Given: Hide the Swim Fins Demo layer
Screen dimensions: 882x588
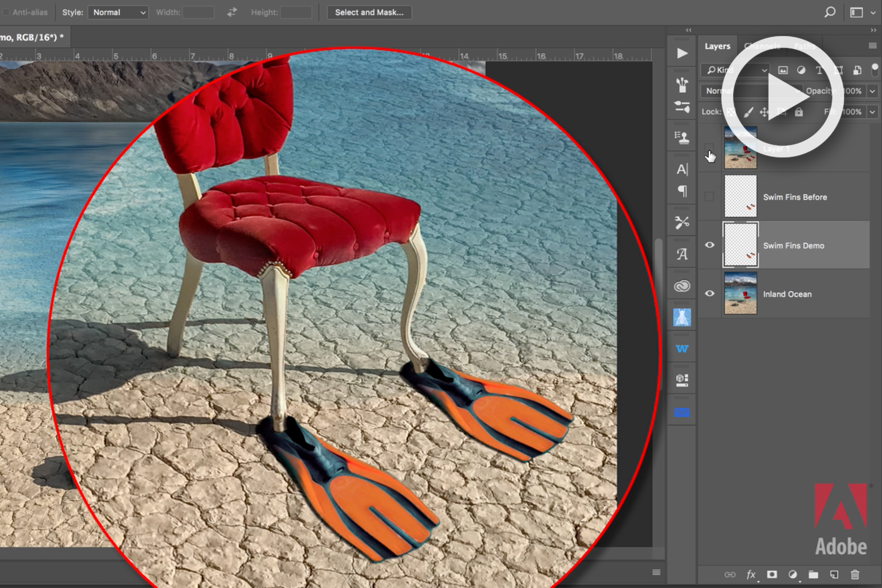Looking at the screenshot, I should (x=709, y=245).
